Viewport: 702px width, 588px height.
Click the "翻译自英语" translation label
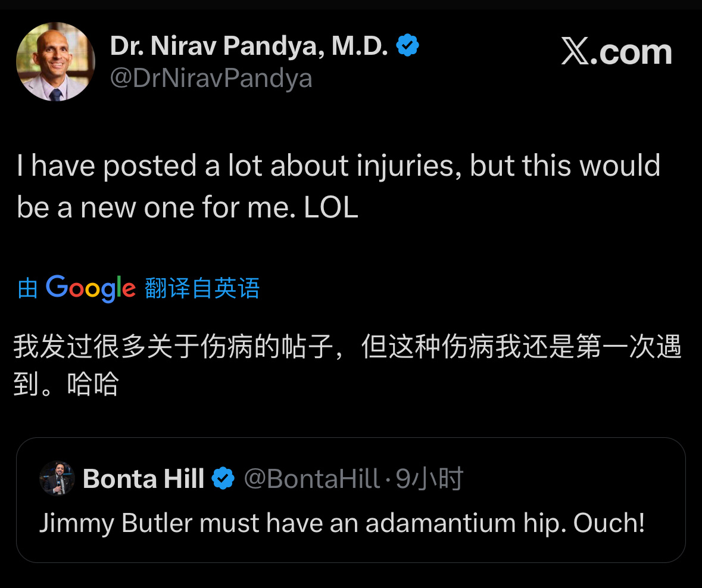coord(202,289)
